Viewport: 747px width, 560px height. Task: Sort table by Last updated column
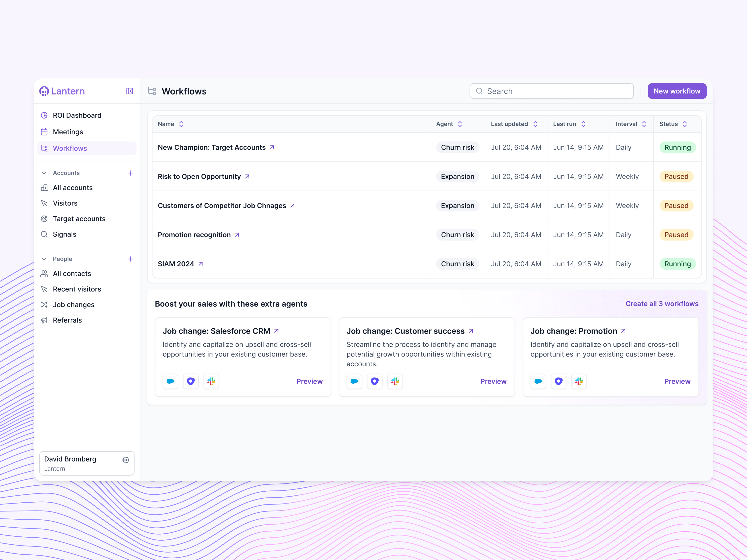tap(535, 124)
